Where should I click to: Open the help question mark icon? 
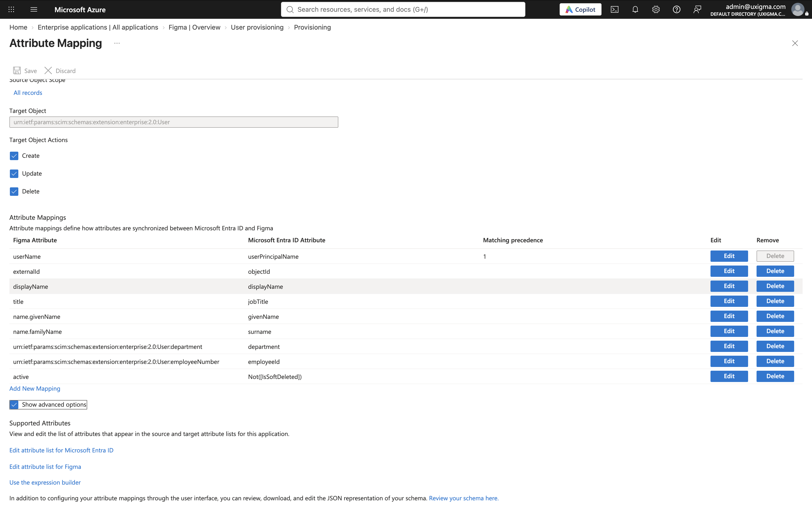tap(677, 9)
